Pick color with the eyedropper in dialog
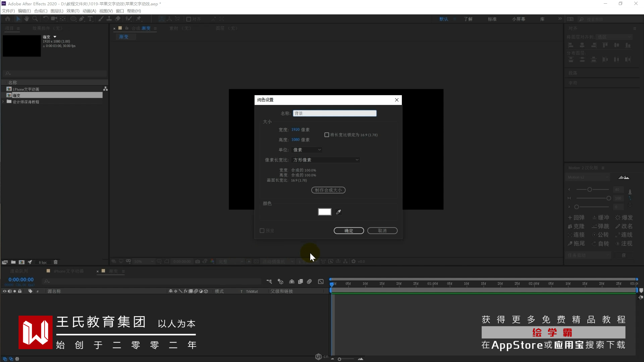This screenshot has height=362, width=644. [x=338, y=212]
